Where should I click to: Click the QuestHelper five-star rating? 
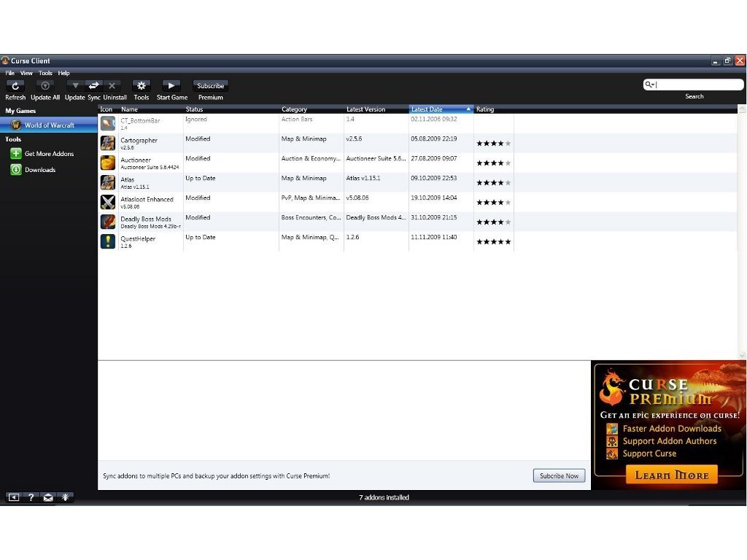(494, 241)
